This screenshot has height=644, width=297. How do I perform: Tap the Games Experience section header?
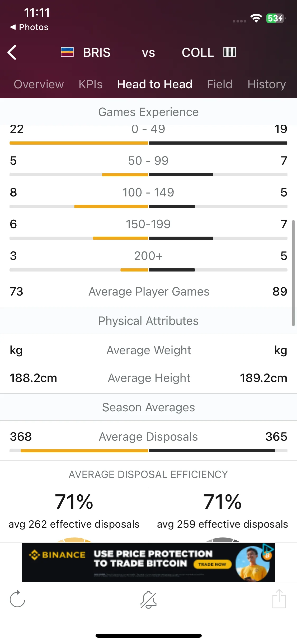(x=148, y=112)
